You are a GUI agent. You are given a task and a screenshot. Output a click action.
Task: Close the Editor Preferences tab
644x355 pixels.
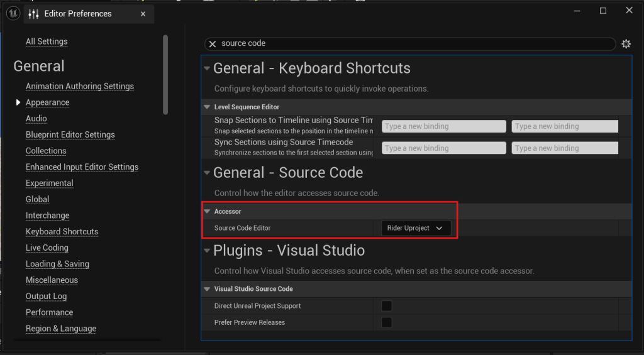143,14
